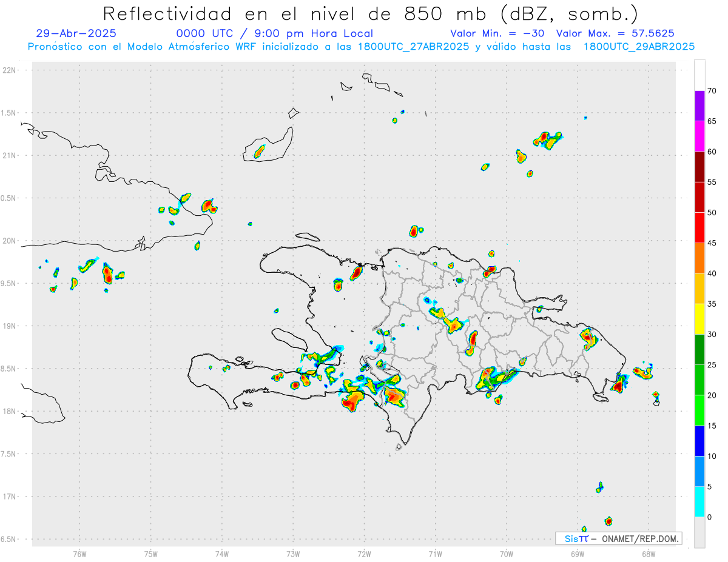Click the colorbar value '20'
The height and width of the screenshot is (562, 728).
(x=712, y=395)
